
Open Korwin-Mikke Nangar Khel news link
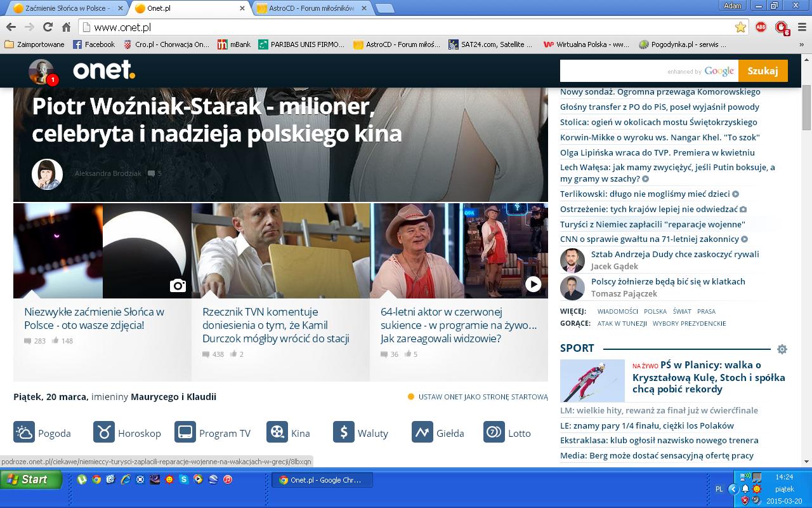(x=660, y=137)
